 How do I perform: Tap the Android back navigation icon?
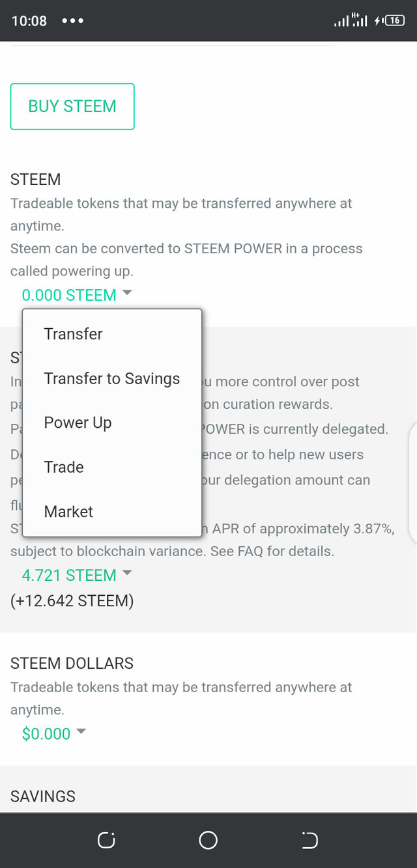(310, 841)
